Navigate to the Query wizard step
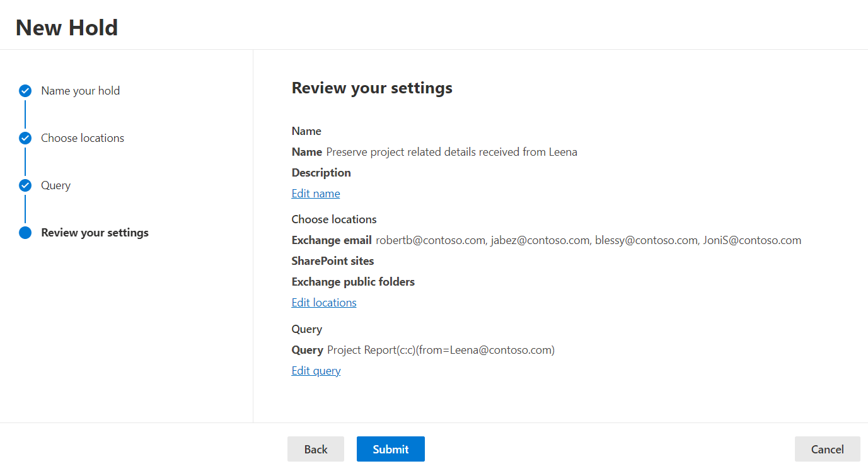Image resolution: width=868 pixels, height=466 pixels. pyautogui.click(x=55, y=185)
